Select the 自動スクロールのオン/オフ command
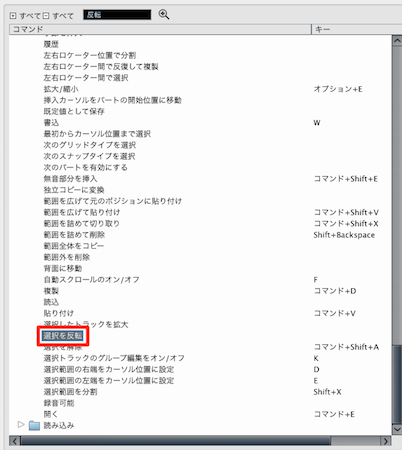The image size is (402, 450). coord(91,279)
